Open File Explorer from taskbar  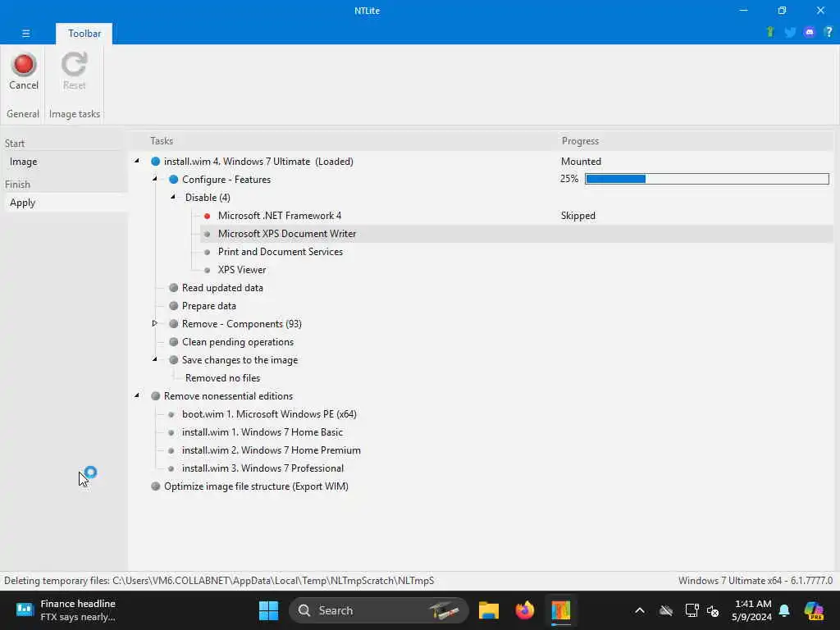click(489, 610)
